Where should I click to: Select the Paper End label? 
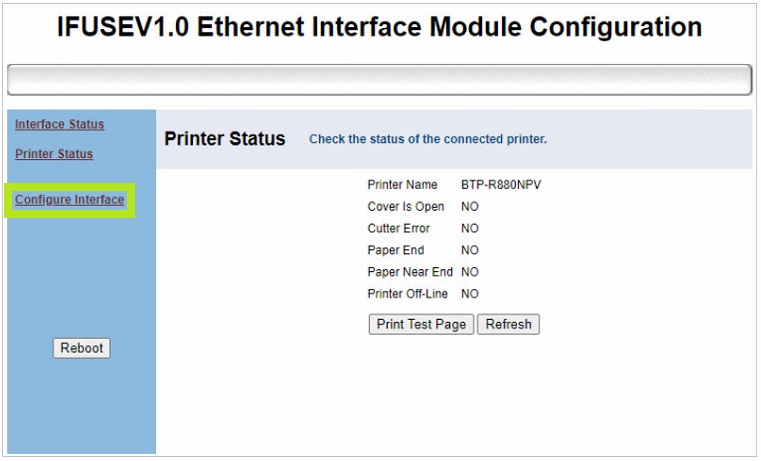pos(396,251)
